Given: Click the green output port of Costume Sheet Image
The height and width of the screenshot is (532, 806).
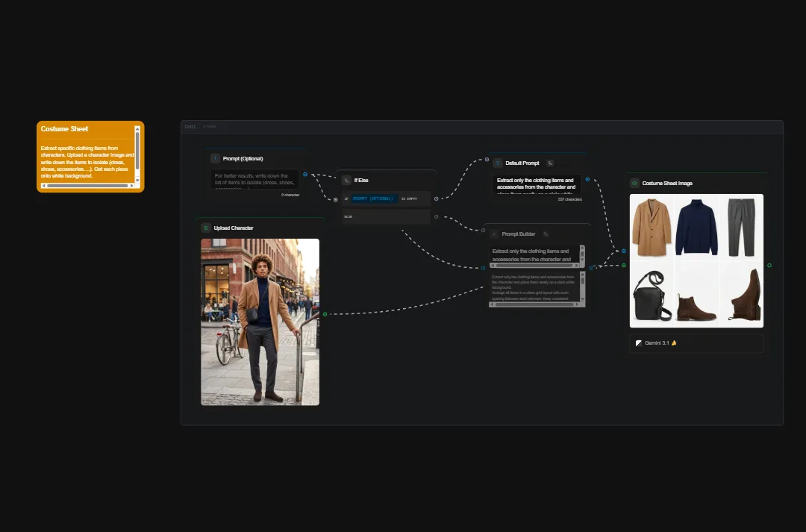Looking at the screenshot, I should click(768, 266).
